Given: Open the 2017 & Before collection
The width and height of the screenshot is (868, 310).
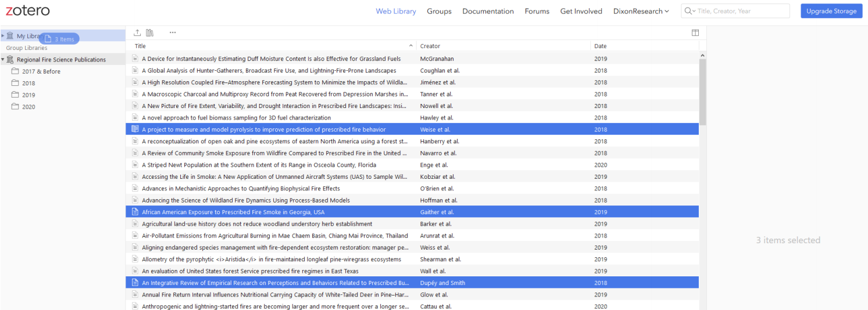Looking at the screenshot, I should [41, 71].
